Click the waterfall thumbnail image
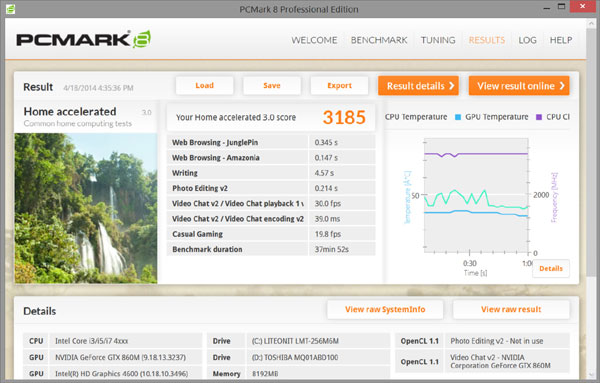 click(x=86, y=208)
